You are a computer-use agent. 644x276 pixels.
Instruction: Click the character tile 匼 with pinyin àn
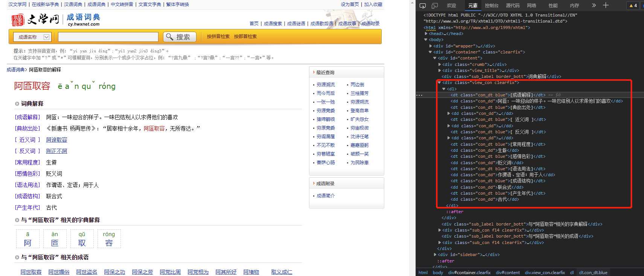[55, 239]
